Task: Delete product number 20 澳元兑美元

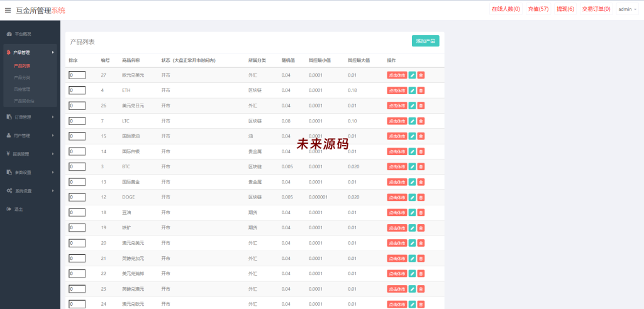Action: point(421,243)
